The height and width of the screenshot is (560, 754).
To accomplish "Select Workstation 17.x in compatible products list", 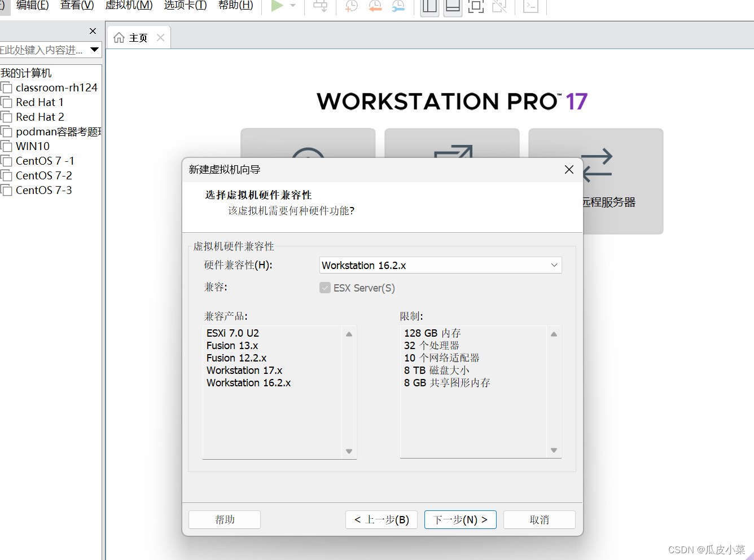I will pyautogui.click(x=244, y=371).
